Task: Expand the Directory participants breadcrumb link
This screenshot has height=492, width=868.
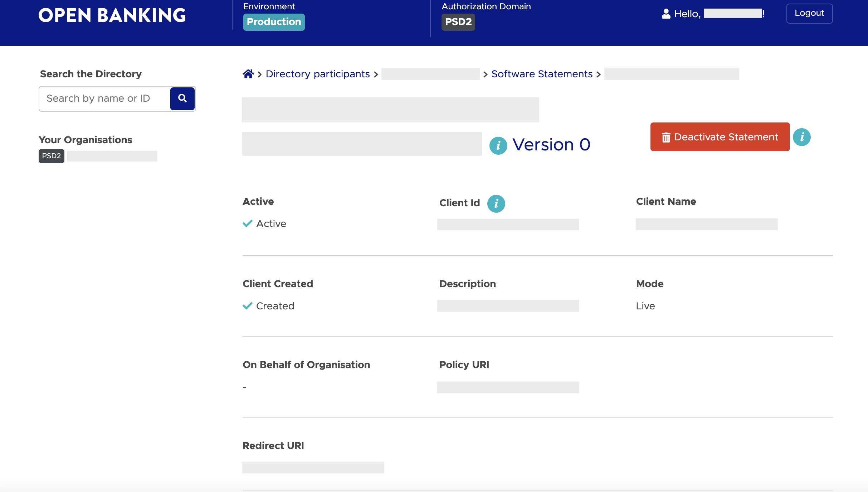Action: [317, 74]
